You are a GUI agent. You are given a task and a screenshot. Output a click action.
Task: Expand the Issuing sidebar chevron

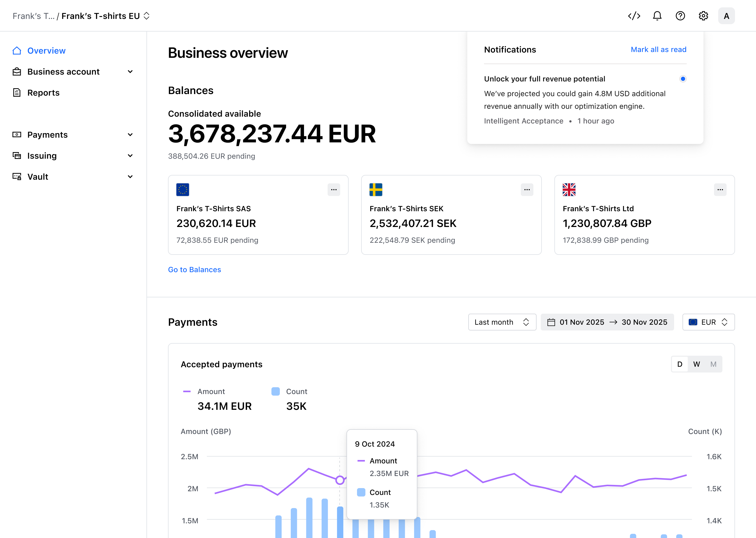click(130, 156)
